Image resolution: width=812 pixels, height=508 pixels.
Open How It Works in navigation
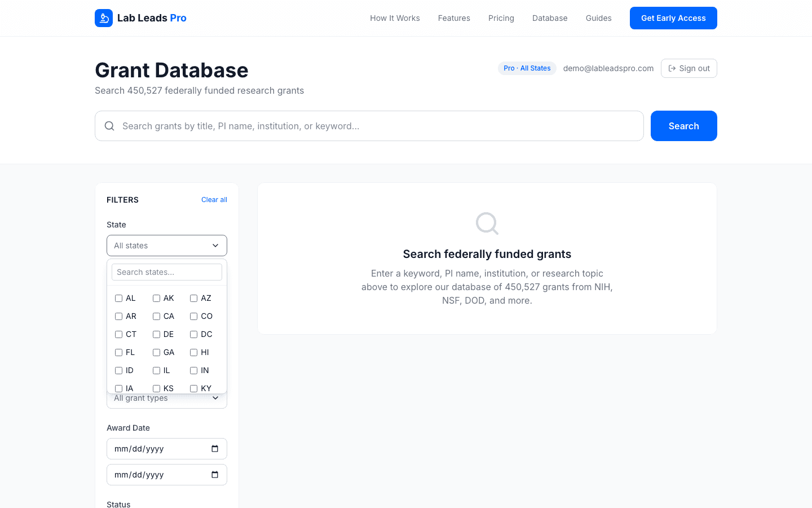(x=395, y=18)
